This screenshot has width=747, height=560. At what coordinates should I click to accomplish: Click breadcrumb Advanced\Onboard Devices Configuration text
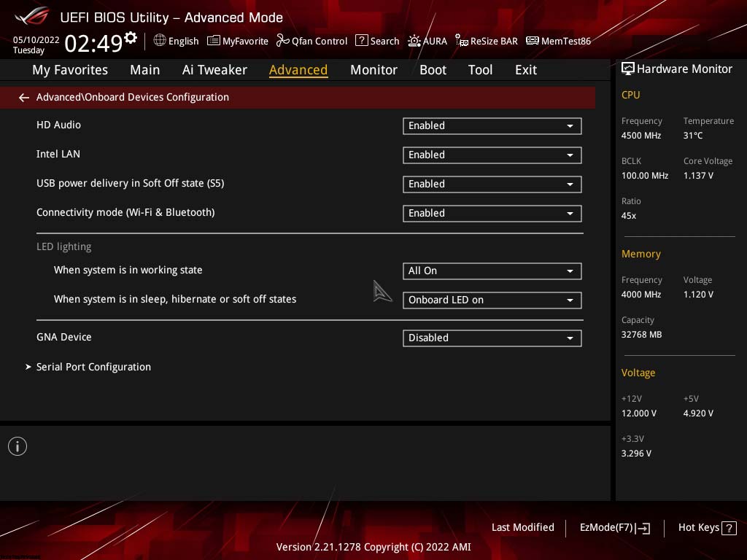pos(133,97)
